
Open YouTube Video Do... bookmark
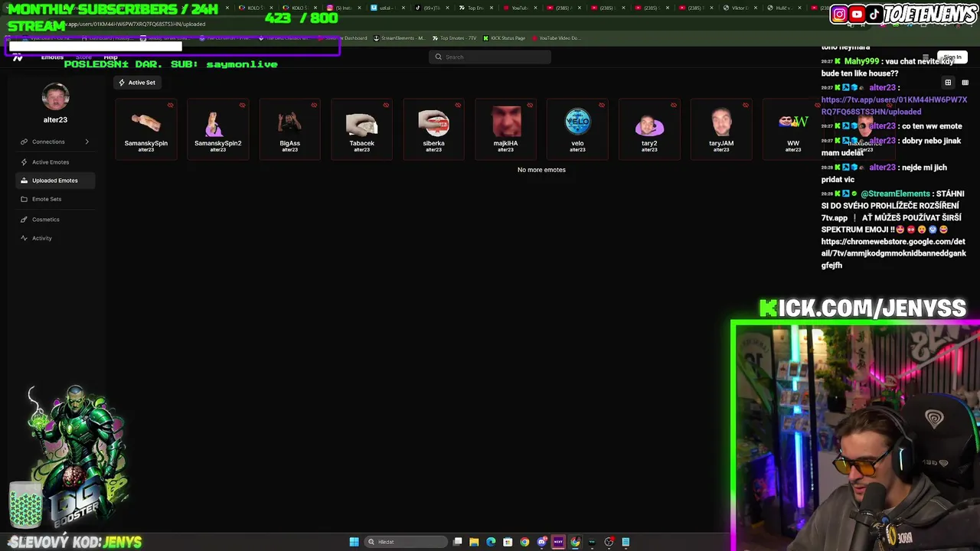pyautogui.click(x=557, y=38)
